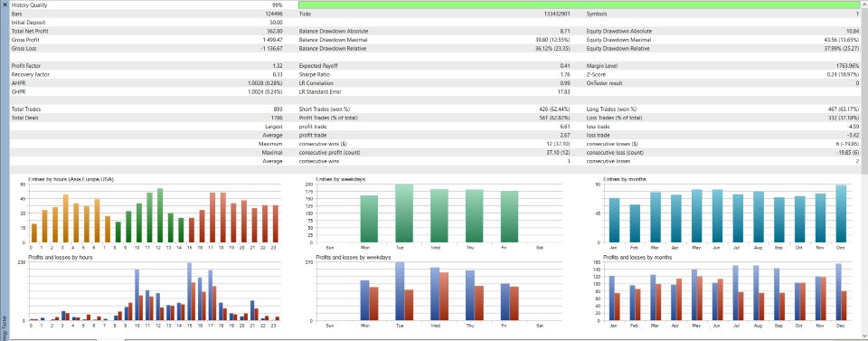
Task: Select the Long Trades (won %) entry
Action: point(723,109)
